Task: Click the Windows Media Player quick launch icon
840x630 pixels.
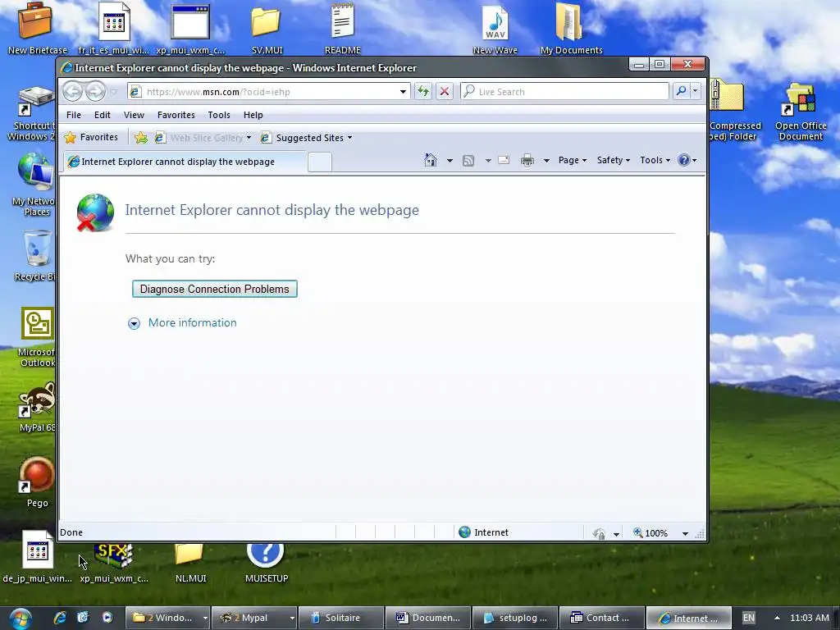Action: (x=107, y=618)
